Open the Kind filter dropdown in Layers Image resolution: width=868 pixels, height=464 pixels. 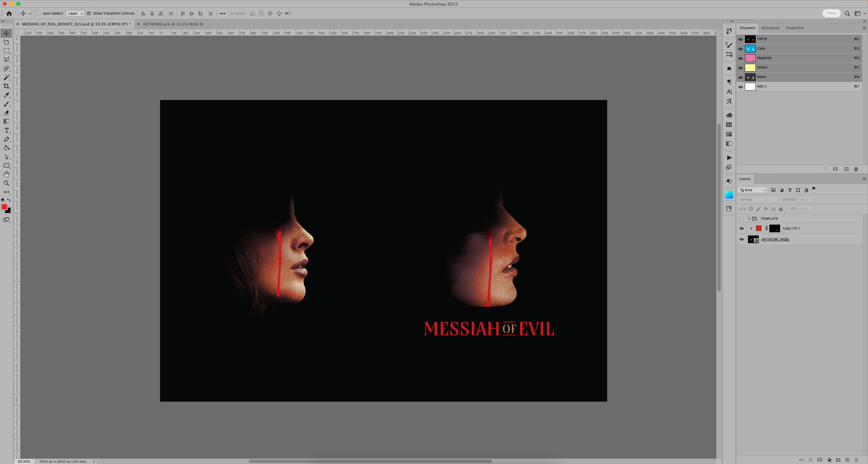[x=752, y=190]
